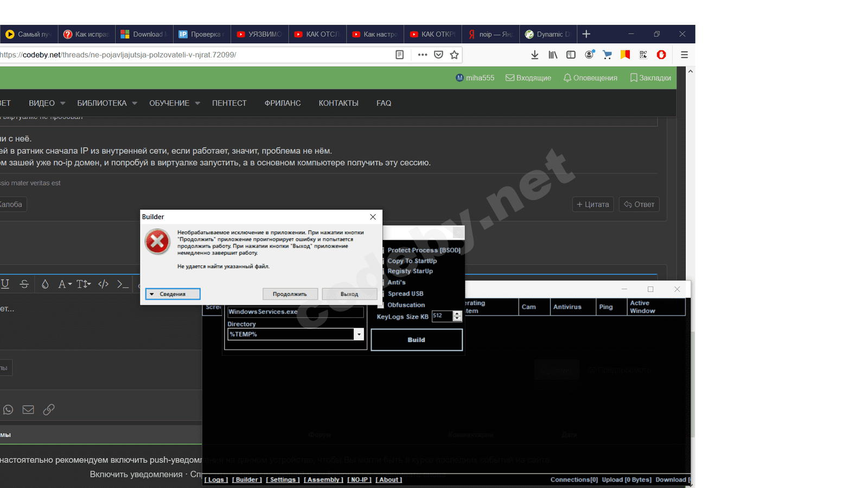Bookmark this page with the star icon
Viewport: 868px width, 488px height.
click(455, 55)
